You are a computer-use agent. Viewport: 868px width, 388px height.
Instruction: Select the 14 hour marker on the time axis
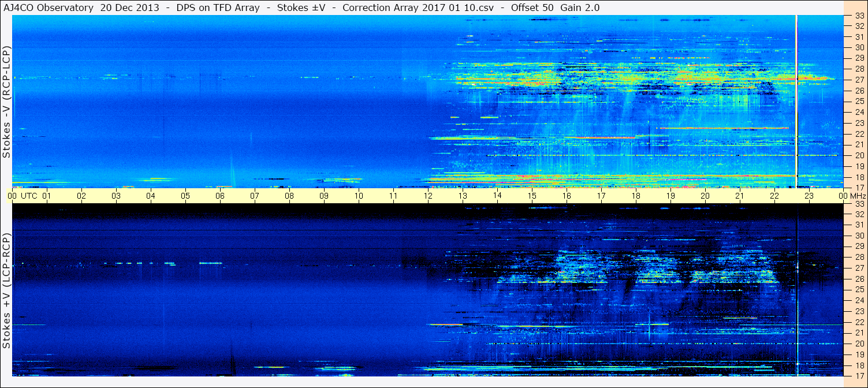click(x=497, y=196)
